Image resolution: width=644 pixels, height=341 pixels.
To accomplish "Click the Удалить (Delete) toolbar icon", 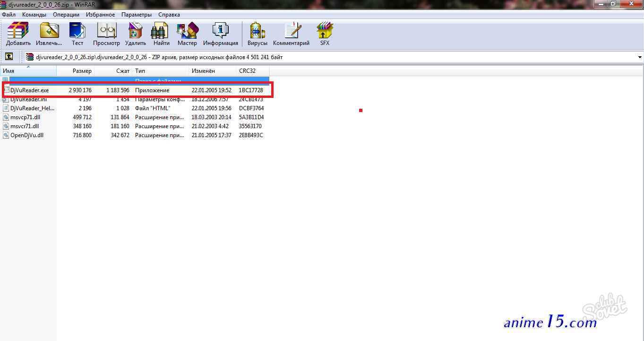I will coord(135,30).
